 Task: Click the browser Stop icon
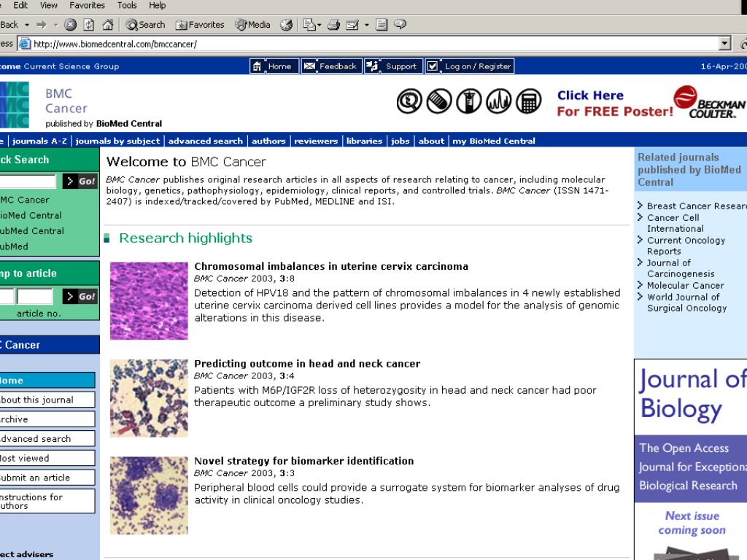(71, 25)
